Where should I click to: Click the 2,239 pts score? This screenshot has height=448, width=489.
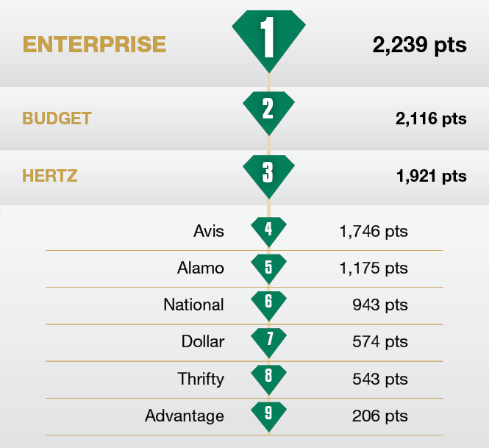[x=419, y=45]
